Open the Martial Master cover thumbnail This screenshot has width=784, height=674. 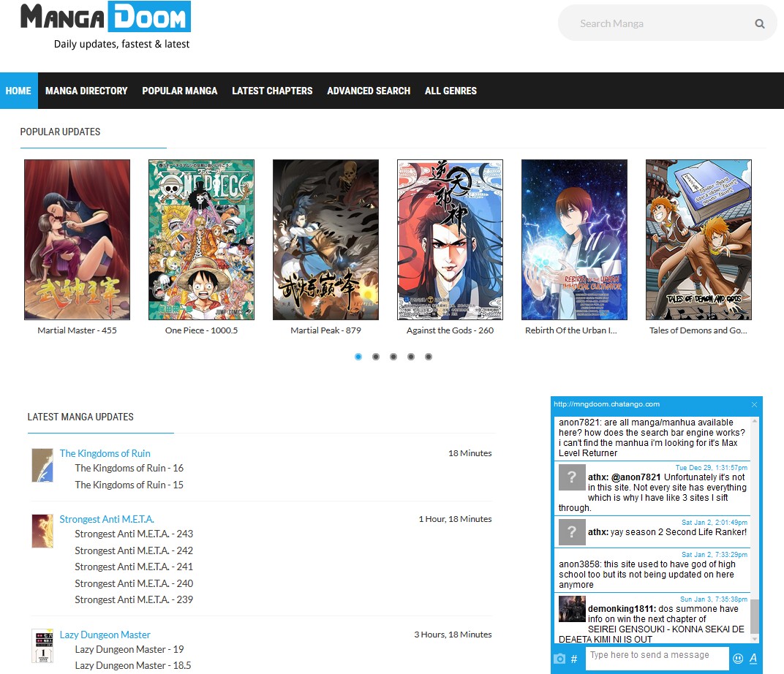(x=77, y=239)
